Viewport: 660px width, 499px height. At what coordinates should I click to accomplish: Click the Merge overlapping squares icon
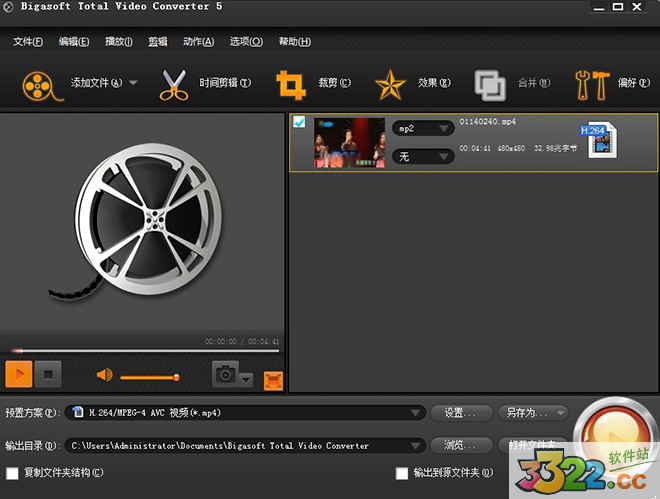(490, 85)
